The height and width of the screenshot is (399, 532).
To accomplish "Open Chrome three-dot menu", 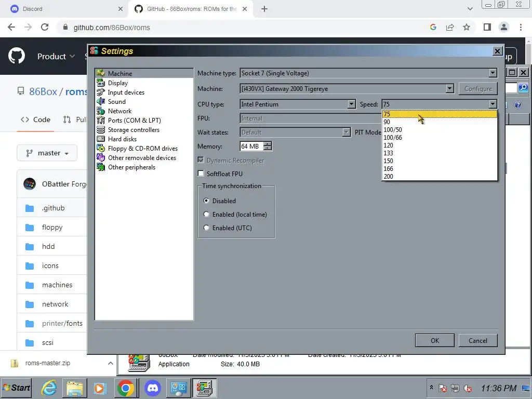I will [521, 27].
